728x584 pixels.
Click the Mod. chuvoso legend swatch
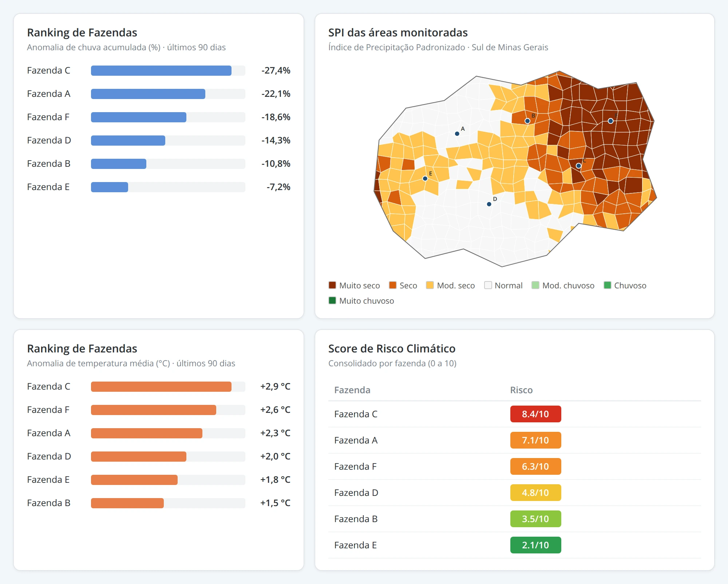(535, 285)
